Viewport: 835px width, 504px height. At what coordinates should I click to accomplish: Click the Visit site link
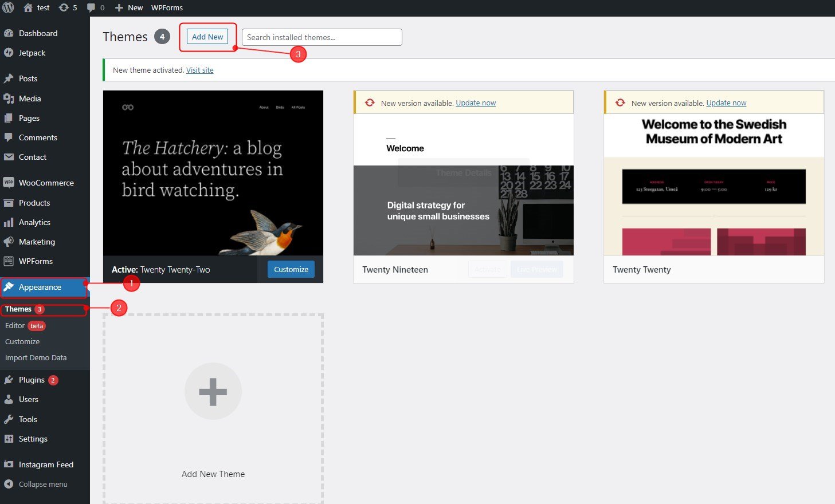[x=200, y=70]
